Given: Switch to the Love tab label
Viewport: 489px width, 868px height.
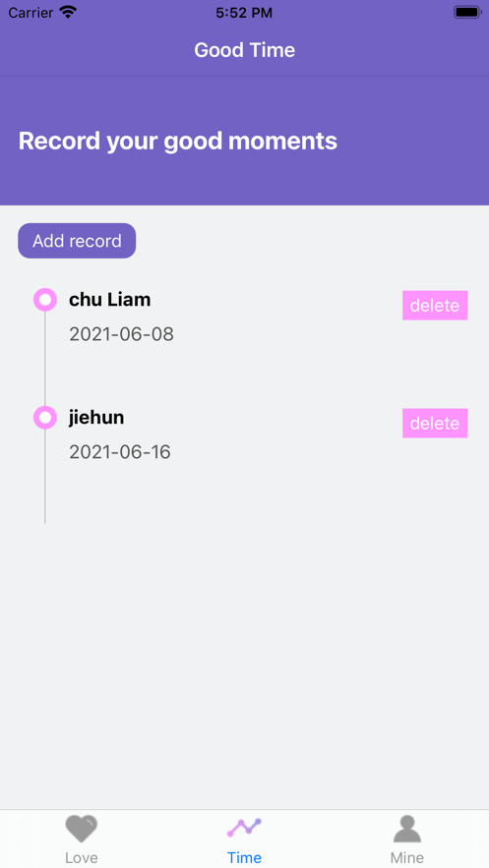Looking at the screenshot, I should click(82, 857).
